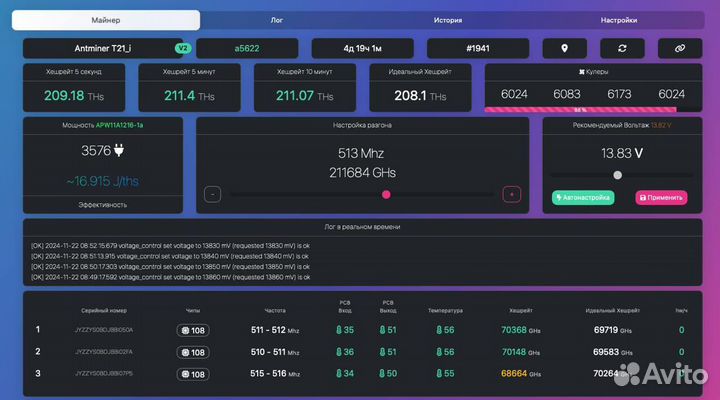Open the Лог tab

tap(277, 20)
